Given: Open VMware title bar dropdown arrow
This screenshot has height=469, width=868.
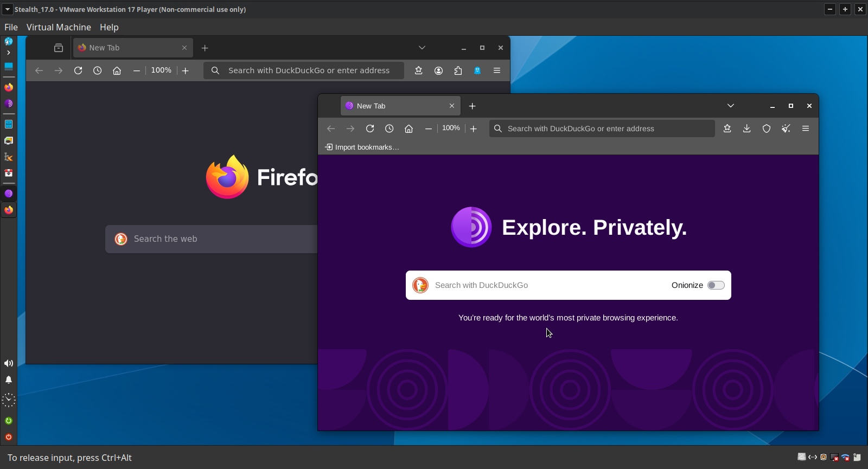Looking at the screenshot, I should (8, 9).
